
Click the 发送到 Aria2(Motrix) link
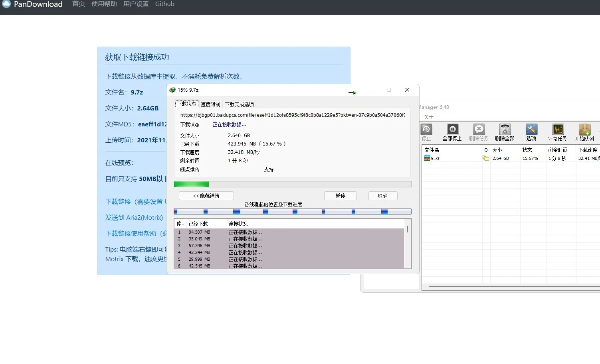tap(134, 218)
